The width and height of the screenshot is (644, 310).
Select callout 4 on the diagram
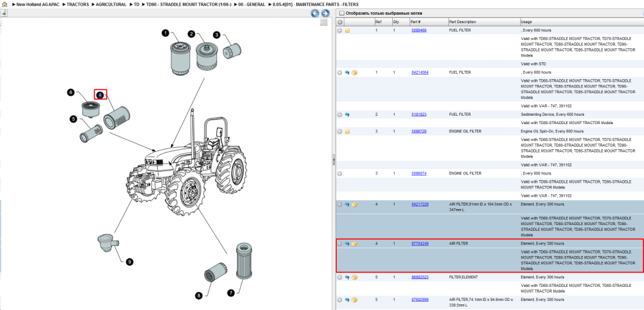tap(100, 95)
